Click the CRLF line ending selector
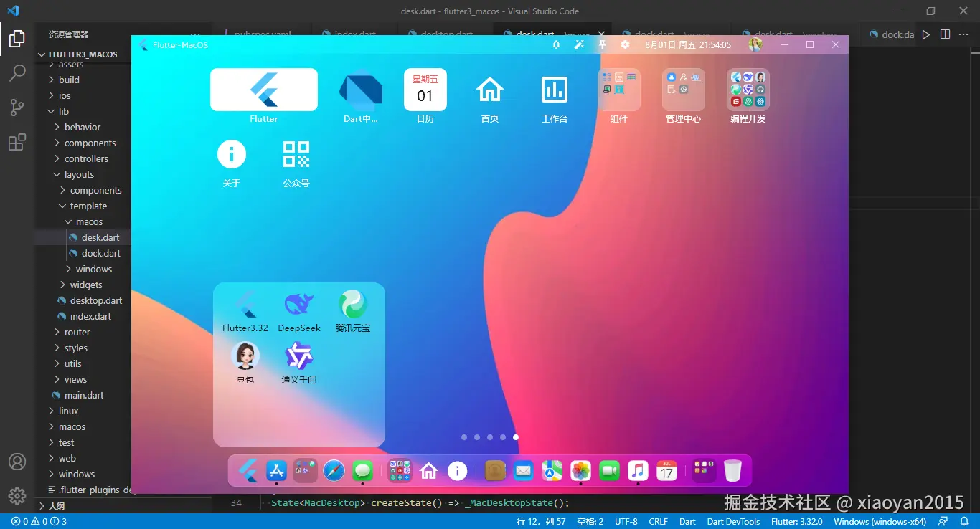Image resolution: width=980 pixels, height=529 pixels. pyautogui.click(x=659, y=521)
